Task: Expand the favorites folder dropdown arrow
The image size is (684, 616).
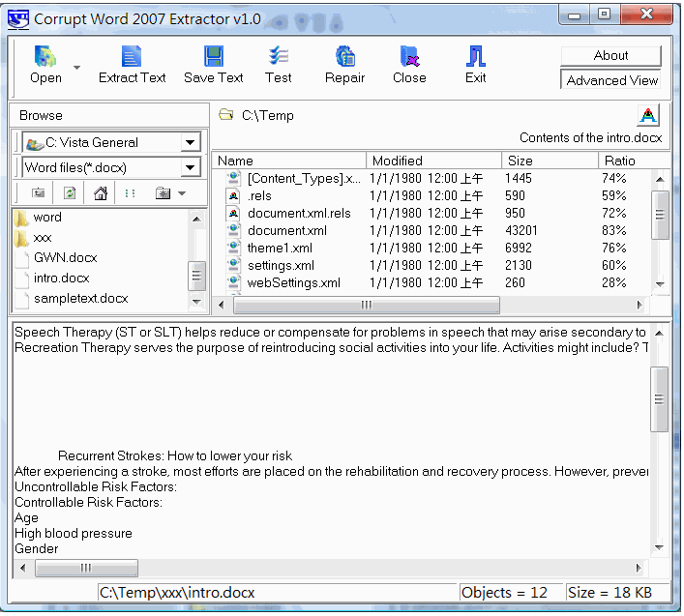Action: click(182, 193)
